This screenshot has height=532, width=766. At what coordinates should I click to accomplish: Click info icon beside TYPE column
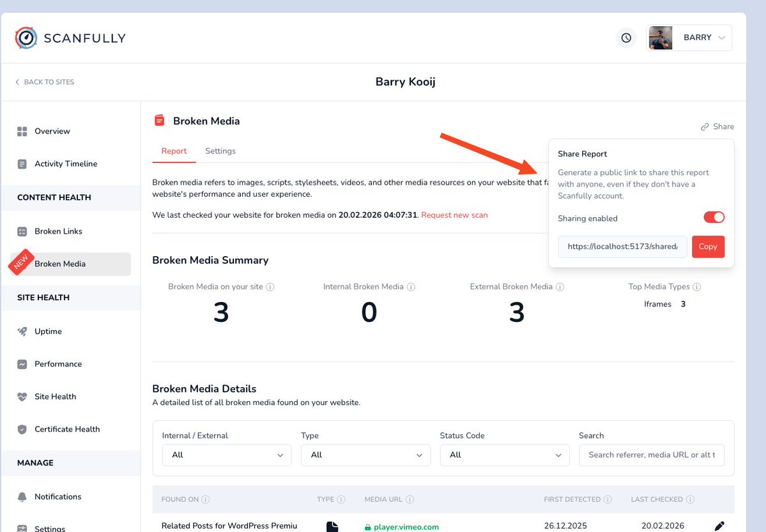click(342, 499)
